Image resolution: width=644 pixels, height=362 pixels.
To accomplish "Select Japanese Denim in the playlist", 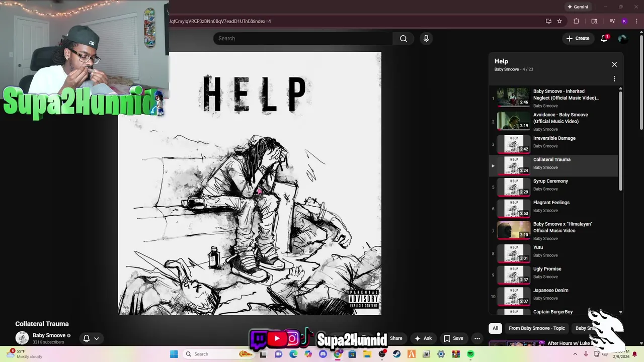I will click(553, 296).
